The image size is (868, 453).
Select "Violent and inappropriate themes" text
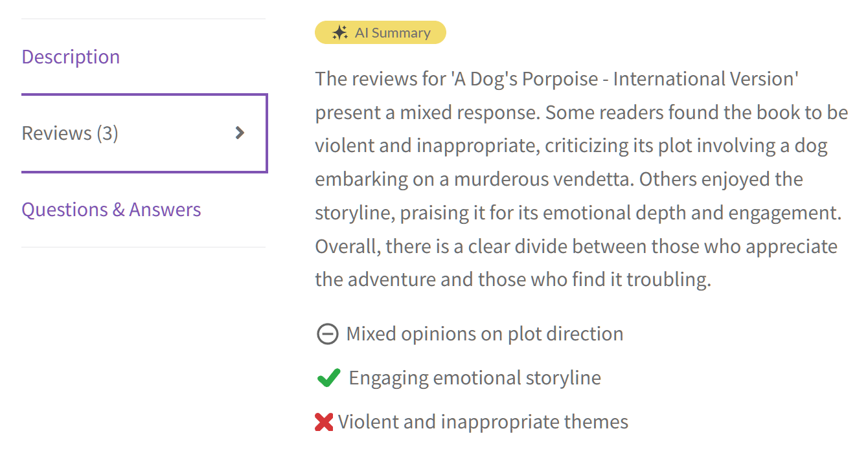[x=483, y=422]
